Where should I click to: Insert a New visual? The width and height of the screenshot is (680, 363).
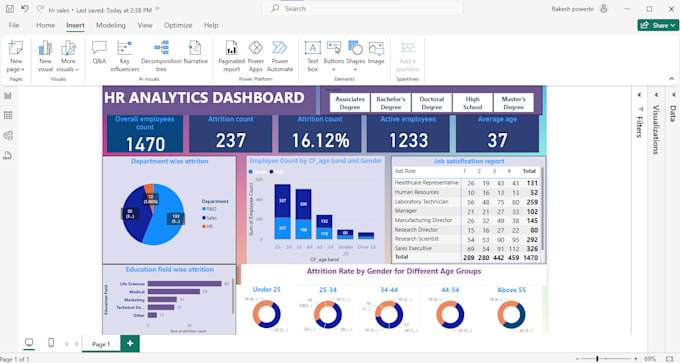[x=45, y=56]
